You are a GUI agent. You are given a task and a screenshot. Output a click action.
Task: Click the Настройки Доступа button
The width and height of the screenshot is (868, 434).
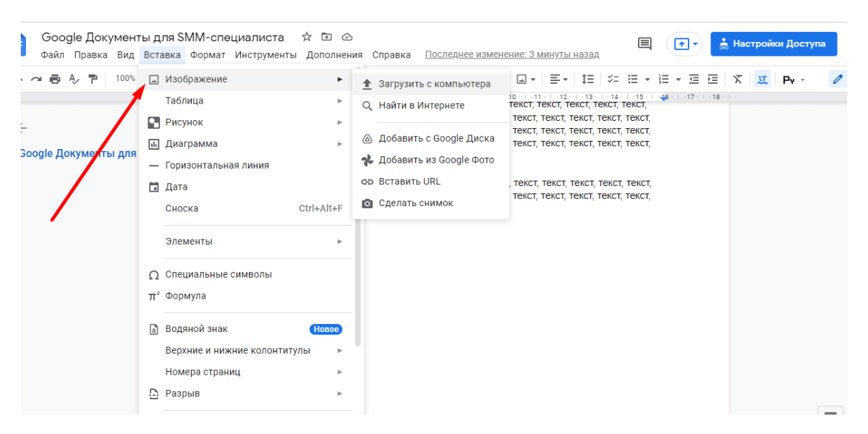773,43
